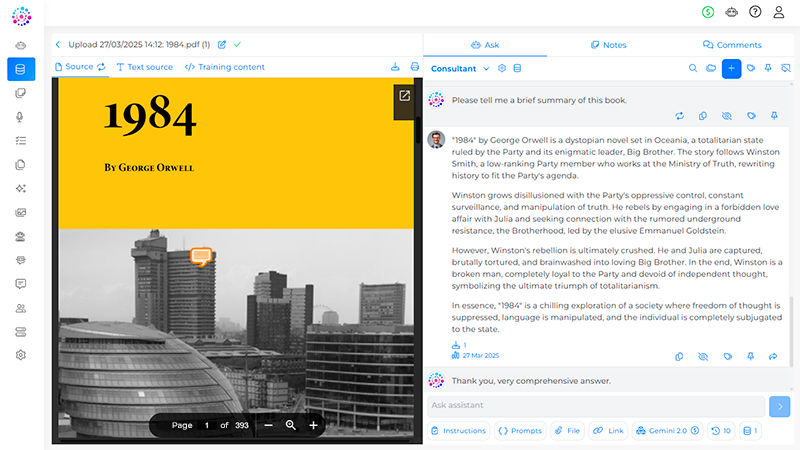Zoom out of the PDF with minus

click(268, 425)
